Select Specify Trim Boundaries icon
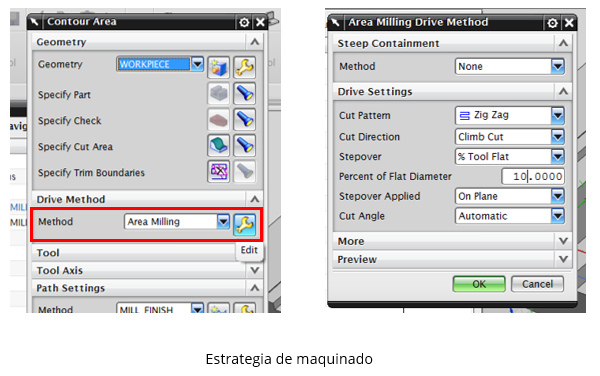 coord(218,171)
